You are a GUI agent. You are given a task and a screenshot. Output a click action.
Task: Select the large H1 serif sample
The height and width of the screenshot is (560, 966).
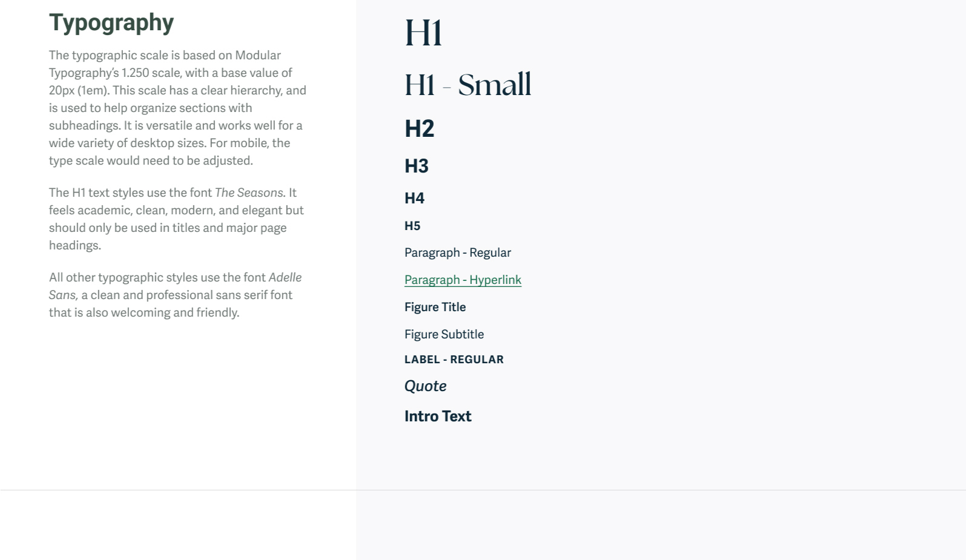pyautogui.click(x=423, y=33)
